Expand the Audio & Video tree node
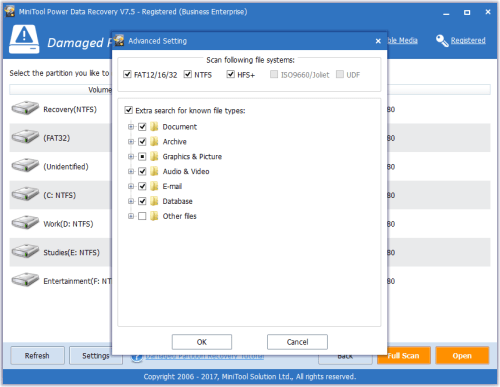The width and height of the screenshot is (500, 387). (131, 171)
